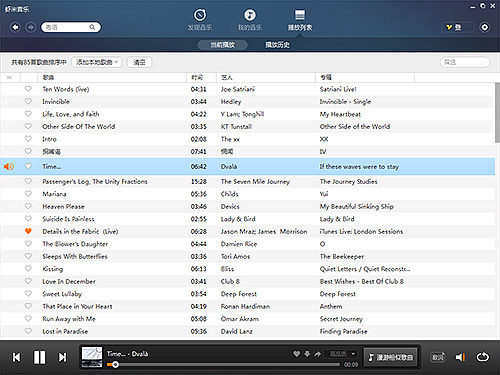Open the add local songs dropdown
500x375 pixels.
97,62
